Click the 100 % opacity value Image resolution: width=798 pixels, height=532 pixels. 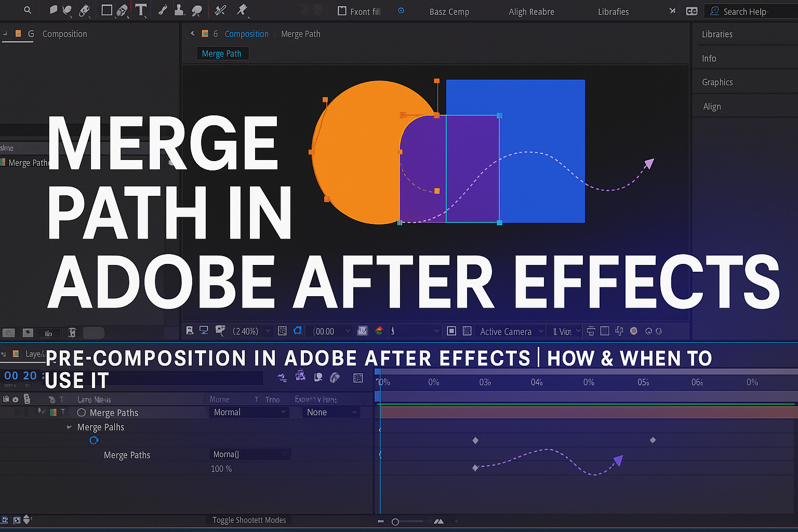click(x=221, y=469)
